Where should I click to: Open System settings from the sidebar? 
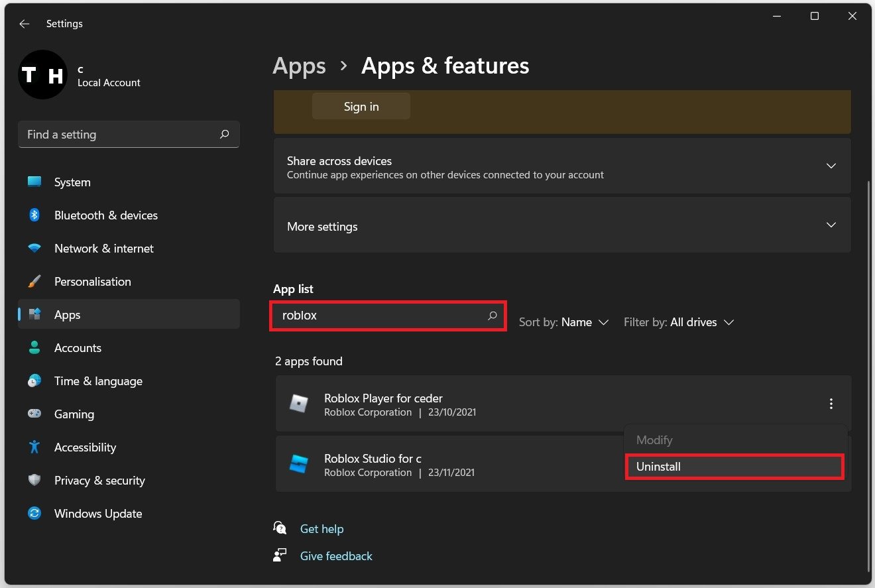click(72, 182)
